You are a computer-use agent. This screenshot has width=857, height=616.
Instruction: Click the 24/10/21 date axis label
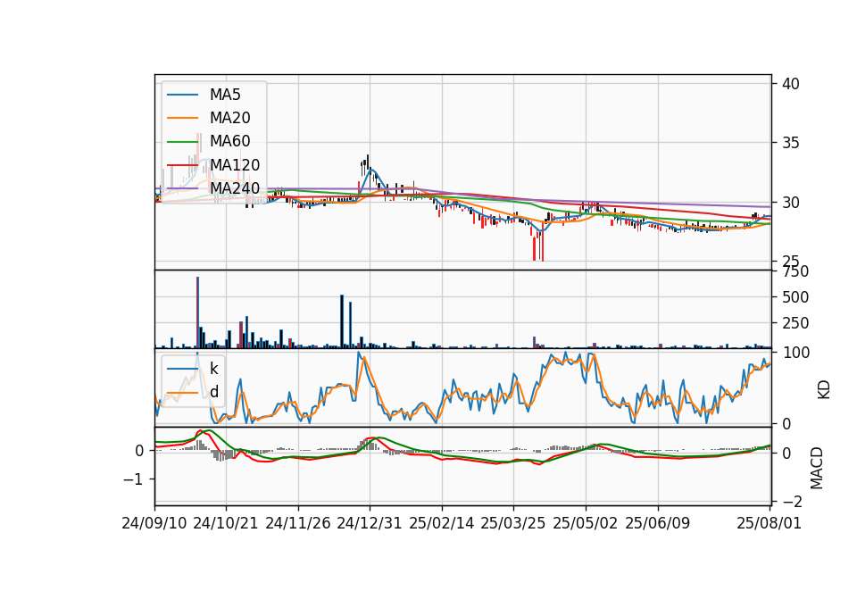click(226, 523)
